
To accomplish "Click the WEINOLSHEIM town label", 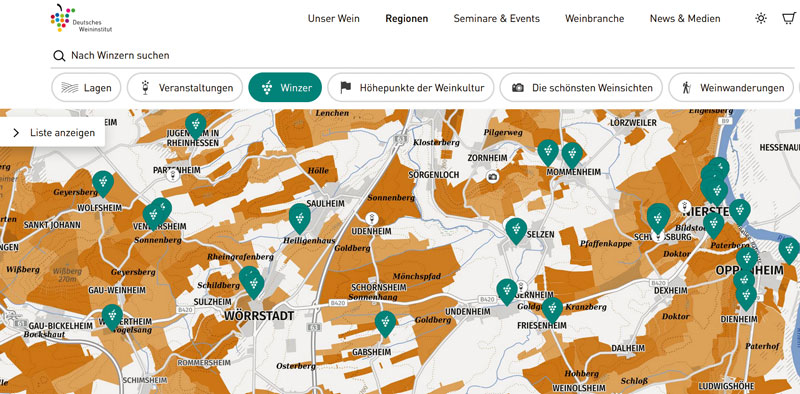I will (x=579, y=387).
